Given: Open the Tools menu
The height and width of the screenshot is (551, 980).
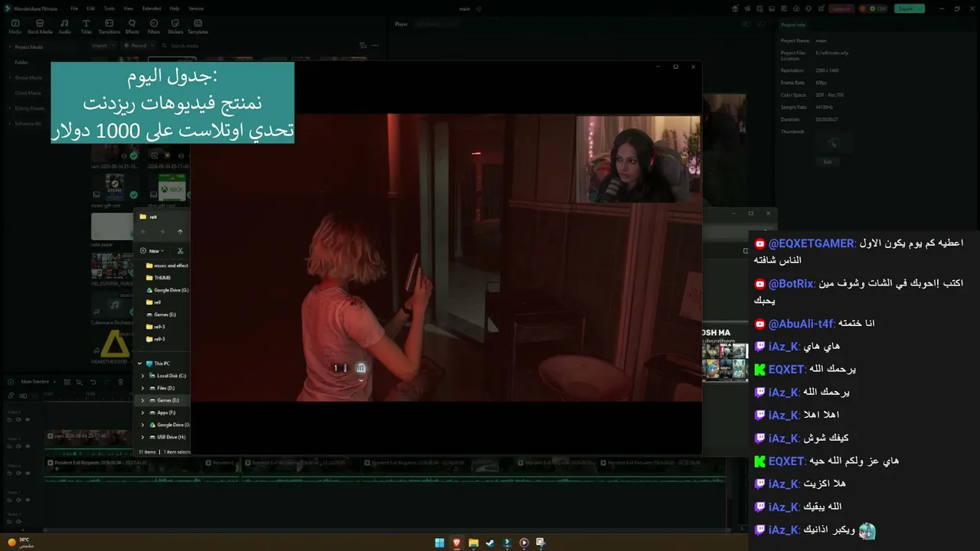Looking at the screenshot, I should tap(109, 8).
